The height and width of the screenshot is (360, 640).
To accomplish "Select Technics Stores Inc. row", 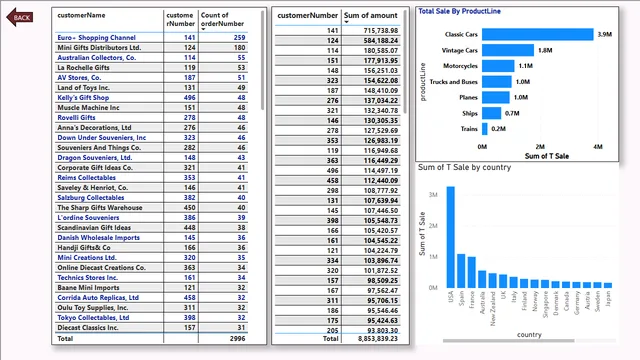I will pos(151,278).
